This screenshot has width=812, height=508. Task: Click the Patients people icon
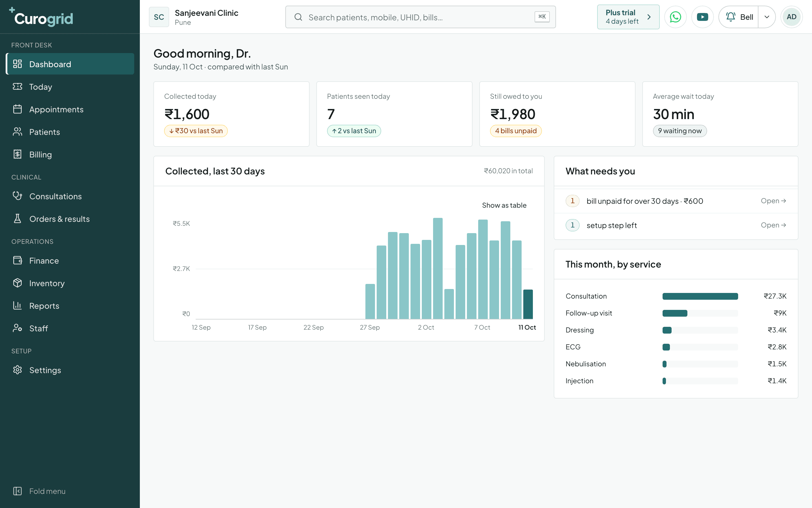tap(17, 132)
